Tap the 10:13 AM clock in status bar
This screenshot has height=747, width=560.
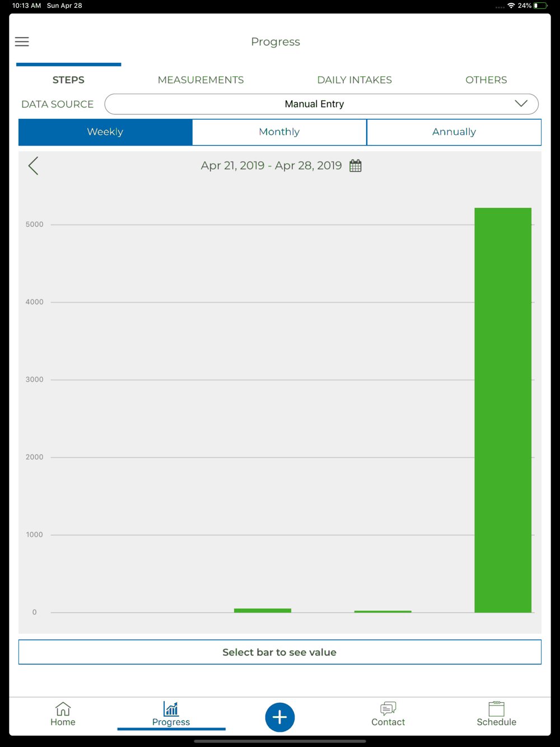point(26,6)
